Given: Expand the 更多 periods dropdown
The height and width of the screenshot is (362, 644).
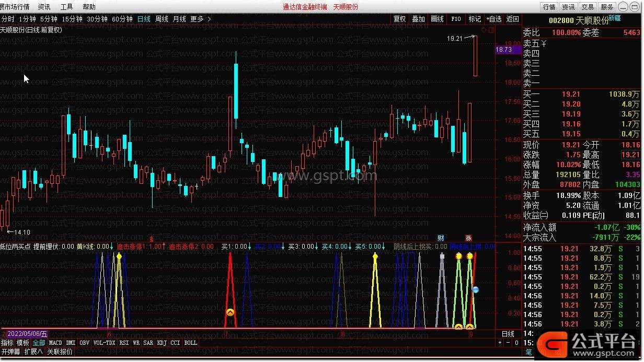Looking at the screenshot, I should point(201,19).
